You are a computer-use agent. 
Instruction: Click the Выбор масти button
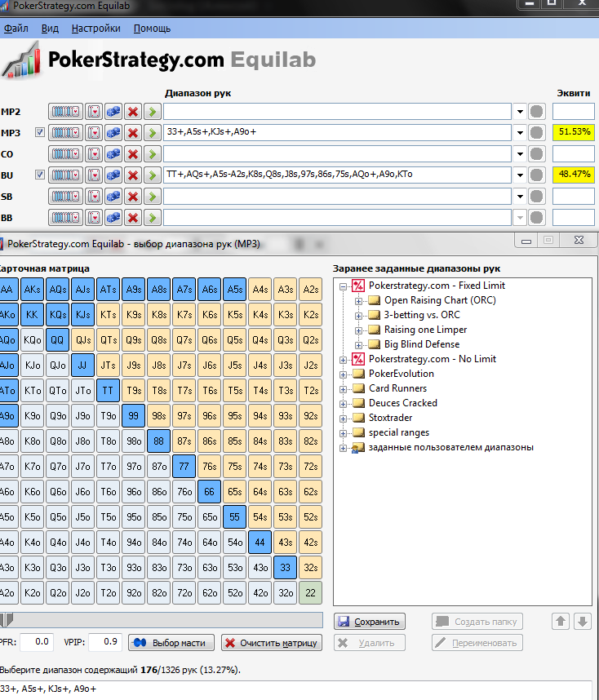[x=171, y=643]
